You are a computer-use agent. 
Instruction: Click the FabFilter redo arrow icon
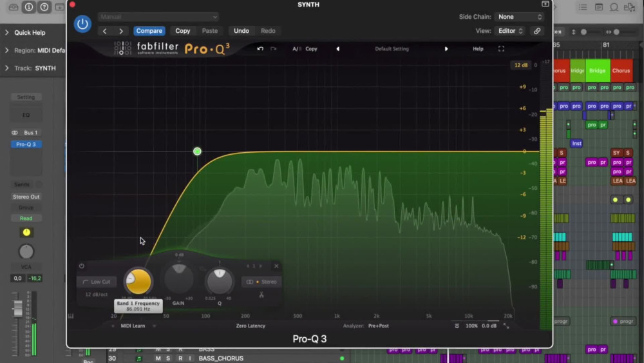[274, 48]
